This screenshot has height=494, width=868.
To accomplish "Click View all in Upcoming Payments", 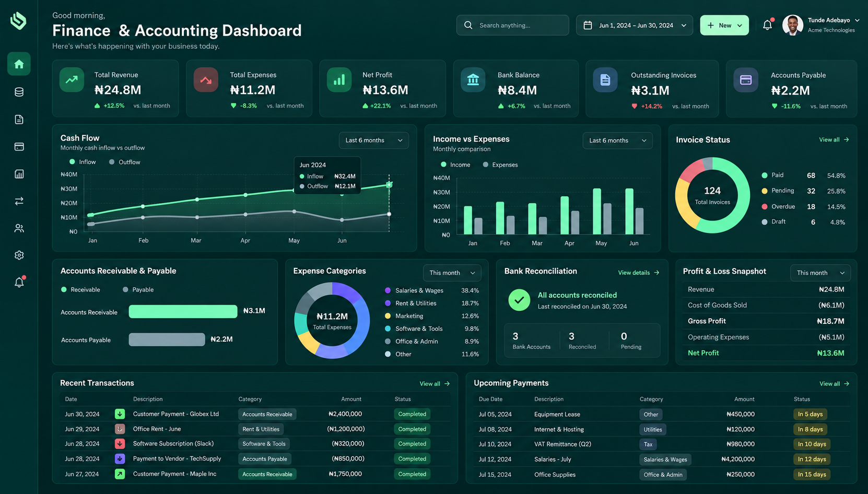I will (x=834, y=384).
